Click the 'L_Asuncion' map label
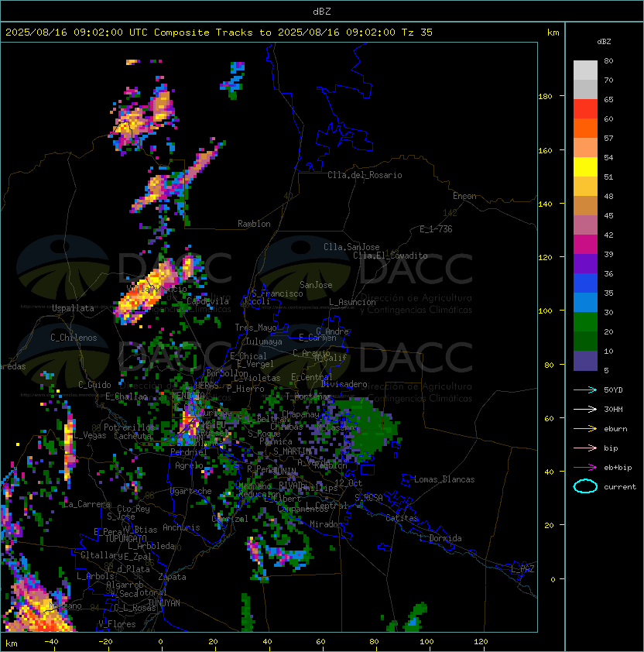644x652 pixels. tap(352, 302)
